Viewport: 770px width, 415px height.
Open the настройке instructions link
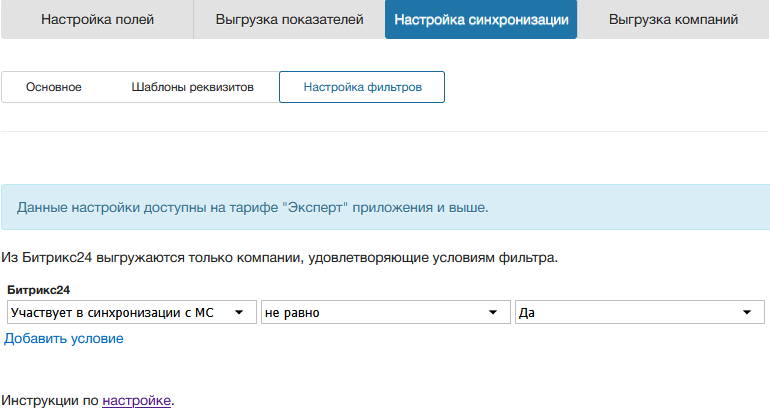pos(136,400)
